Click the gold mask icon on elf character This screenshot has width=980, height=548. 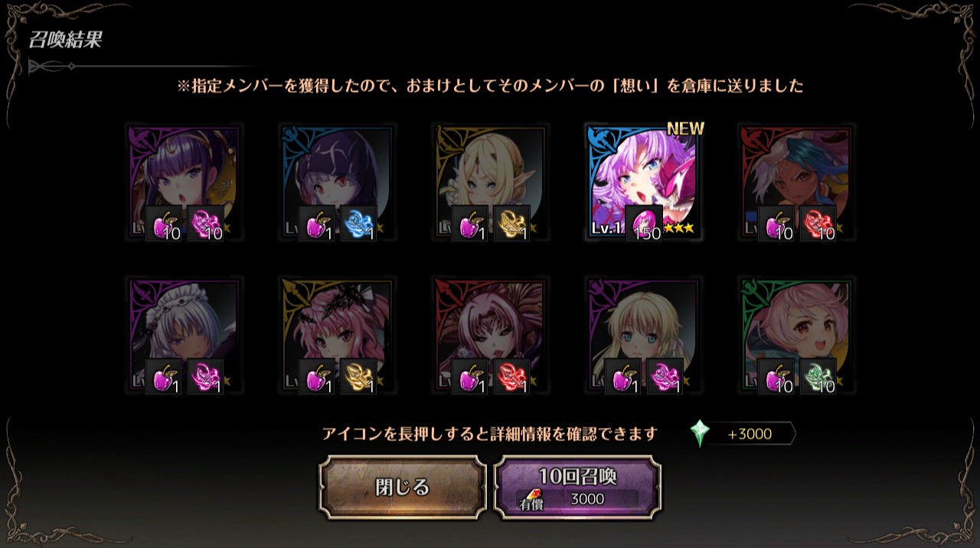511,223
